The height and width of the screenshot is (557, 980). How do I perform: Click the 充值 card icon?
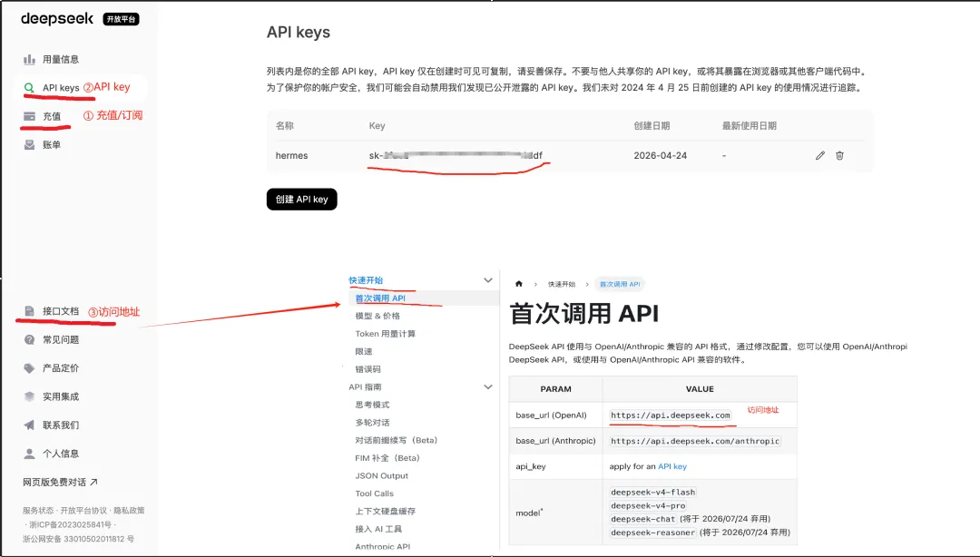(29, 116)
